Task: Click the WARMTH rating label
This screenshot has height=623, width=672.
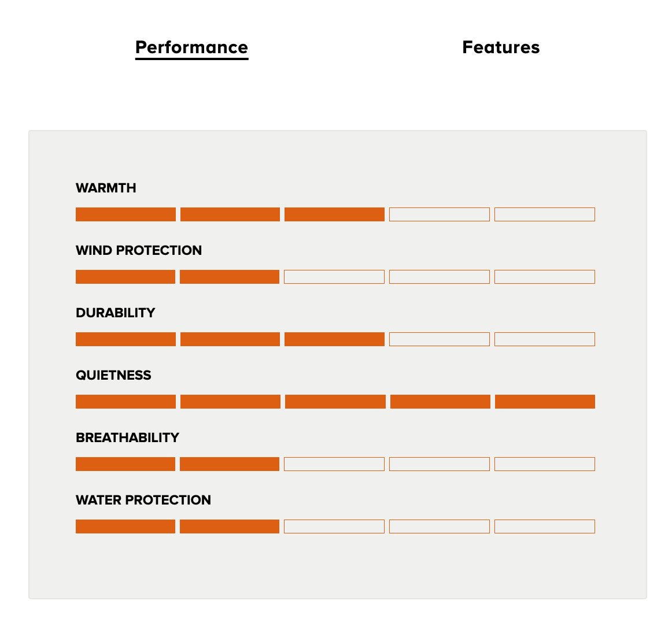Action: [x=106, y=188]
